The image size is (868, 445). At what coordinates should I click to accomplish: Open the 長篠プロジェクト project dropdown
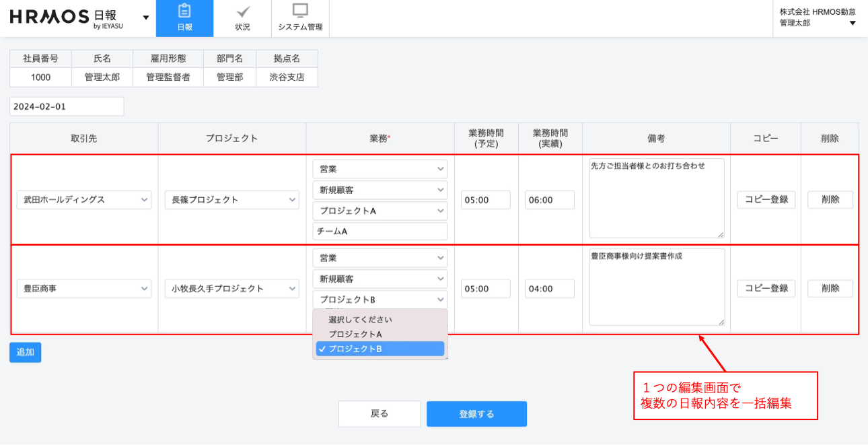tap(232, 200)
